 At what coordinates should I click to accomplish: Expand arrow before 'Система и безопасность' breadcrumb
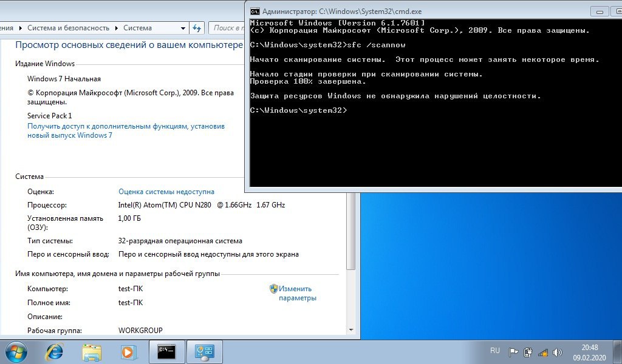21,28
